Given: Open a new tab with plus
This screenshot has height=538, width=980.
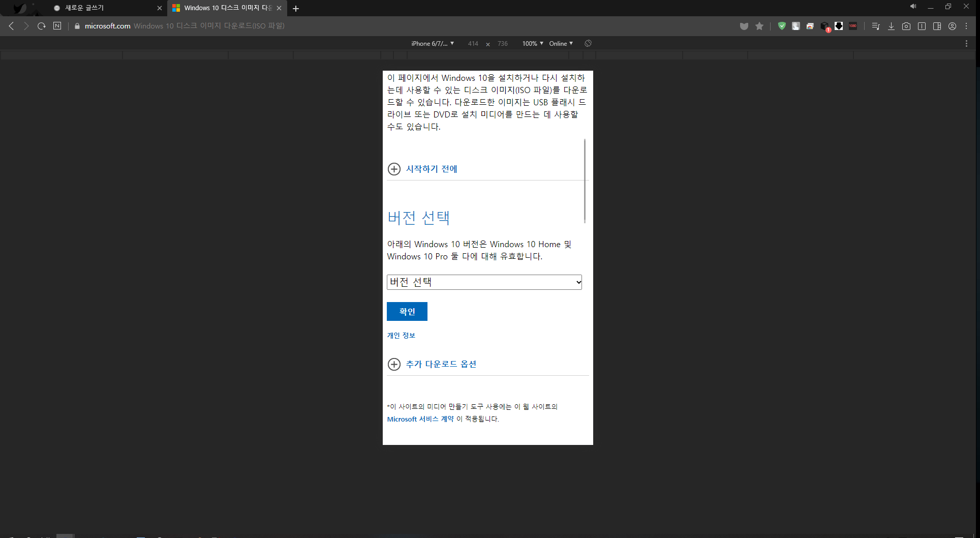Looking at the screenshot, I should (x=296, y=9).
